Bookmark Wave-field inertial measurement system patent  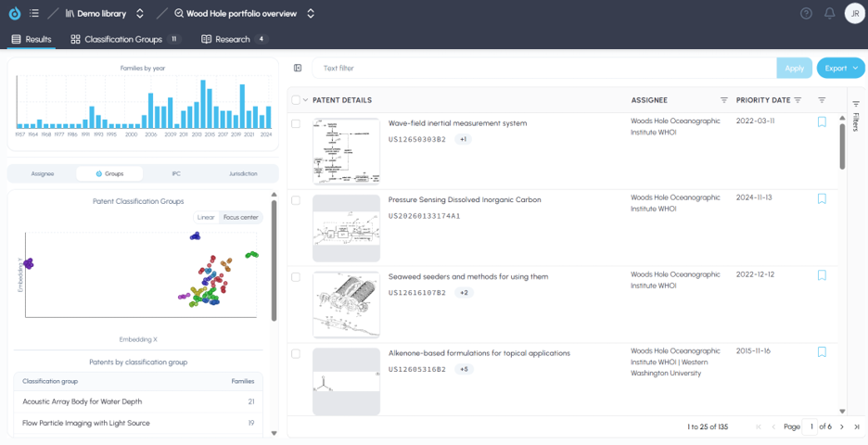tap(822, 122)
